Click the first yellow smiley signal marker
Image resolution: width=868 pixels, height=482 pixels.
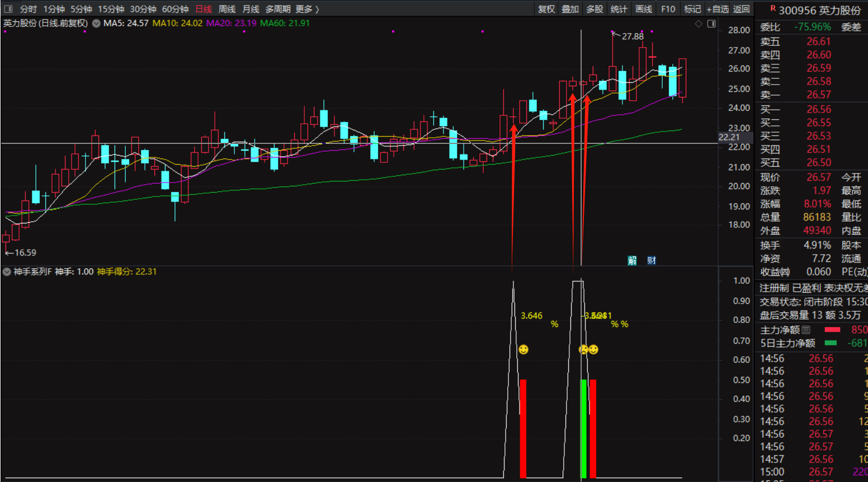523,349
